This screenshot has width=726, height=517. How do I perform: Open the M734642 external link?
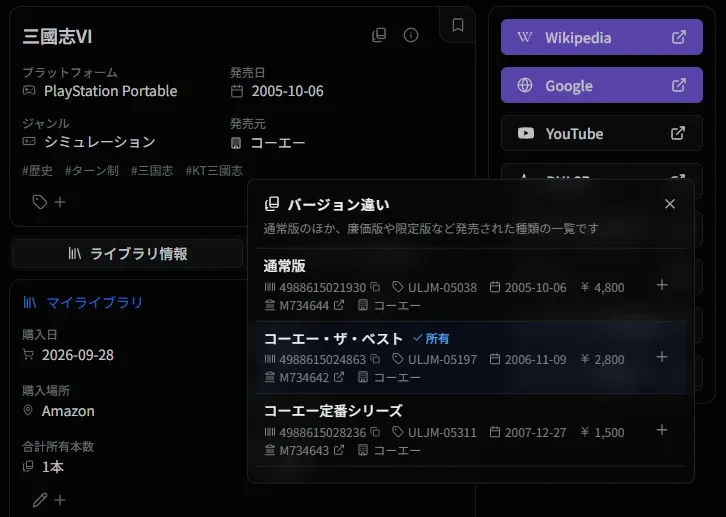click(339, 377)
